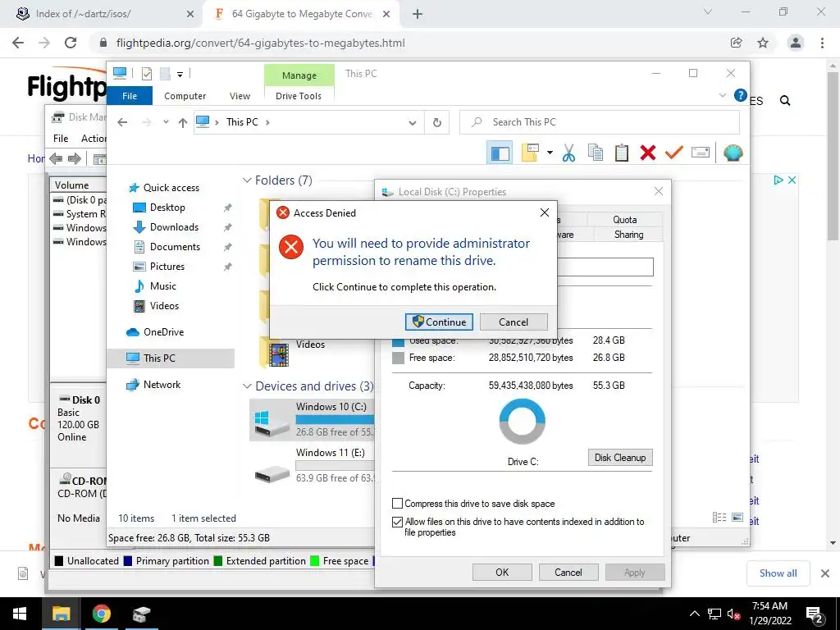Click the Chrome reload page icon
This screenshot has width=840, height=630.
click(71, 43)
